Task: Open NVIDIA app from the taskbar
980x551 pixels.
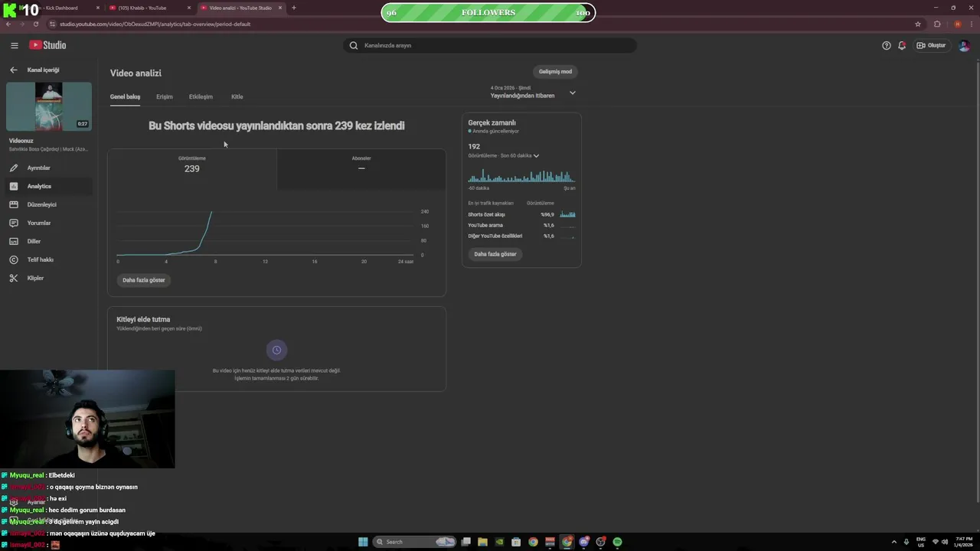Action: tap(499, 542)
